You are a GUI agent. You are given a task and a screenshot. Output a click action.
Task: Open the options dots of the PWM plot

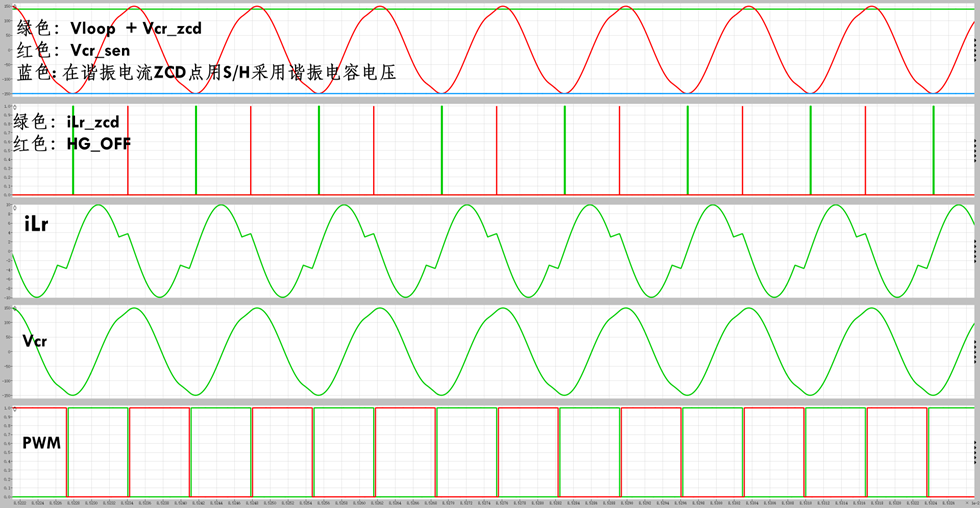976,452
